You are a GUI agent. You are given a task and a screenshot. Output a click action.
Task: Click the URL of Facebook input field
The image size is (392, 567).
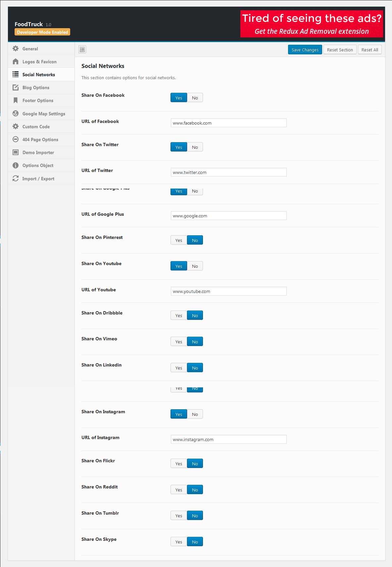229,123
